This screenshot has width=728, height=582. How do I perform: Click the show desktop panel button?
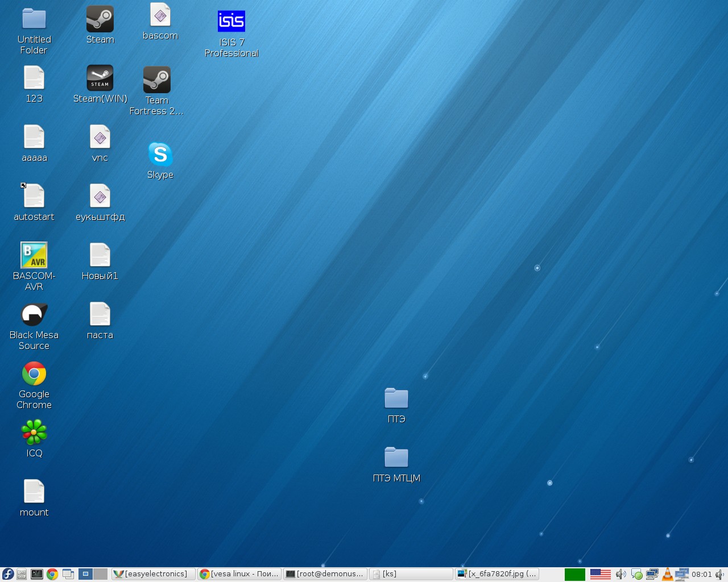(68, 574)
